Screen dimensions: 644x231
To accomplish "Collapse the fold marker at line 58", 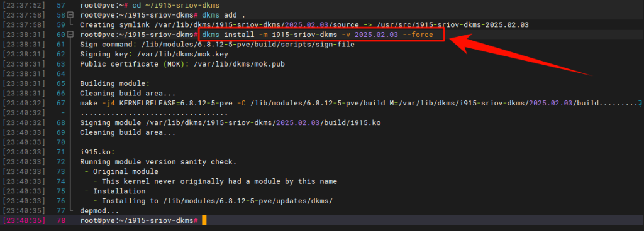I will tap(70, 15).
